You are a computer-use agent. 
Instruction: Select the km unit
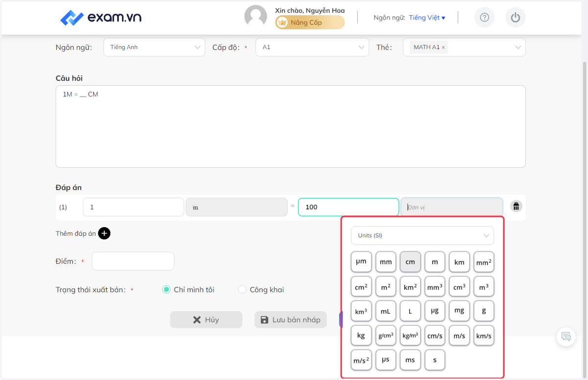point(459,262)
